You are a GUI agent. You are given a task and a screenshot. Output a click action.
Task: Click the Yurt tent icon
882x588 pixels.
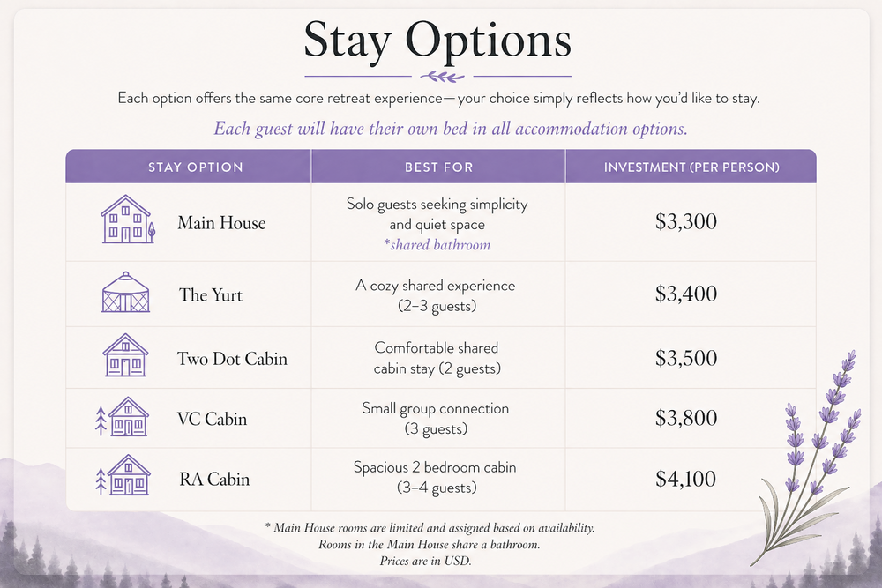125,293
